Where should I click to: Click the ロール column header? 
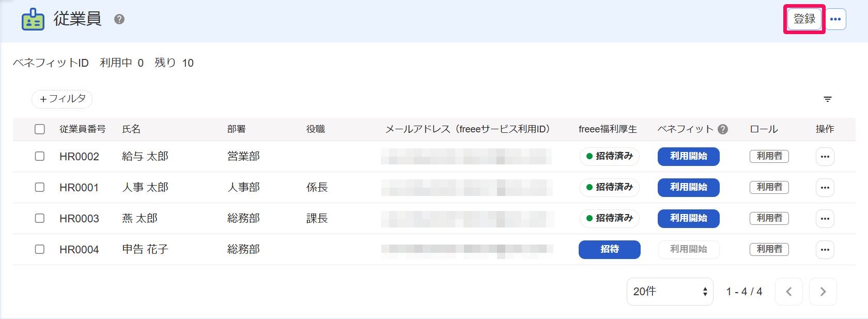[x=764, y=129]
